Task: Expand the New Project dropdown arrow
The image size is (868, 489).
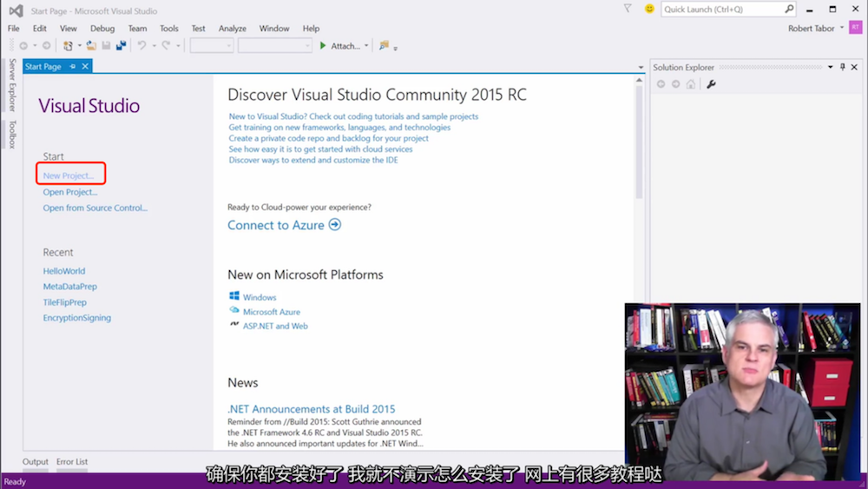Action: pyautogui.click(x=79, y=46)
